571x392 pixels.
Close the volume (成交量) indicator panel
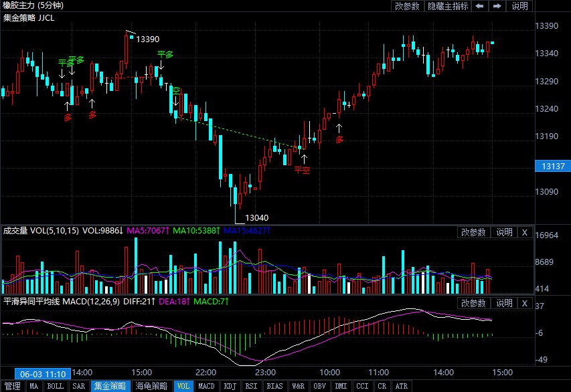[x=524, y=232]
